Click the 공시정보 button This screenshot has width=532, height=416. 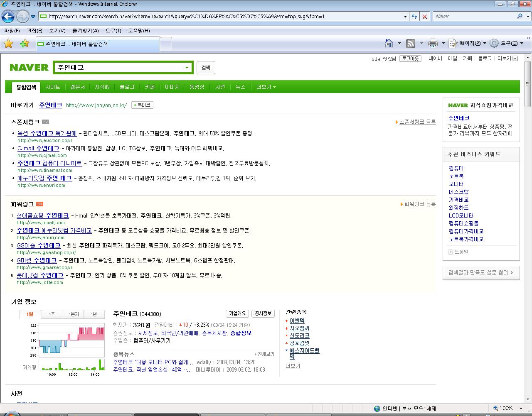[263, 313]
